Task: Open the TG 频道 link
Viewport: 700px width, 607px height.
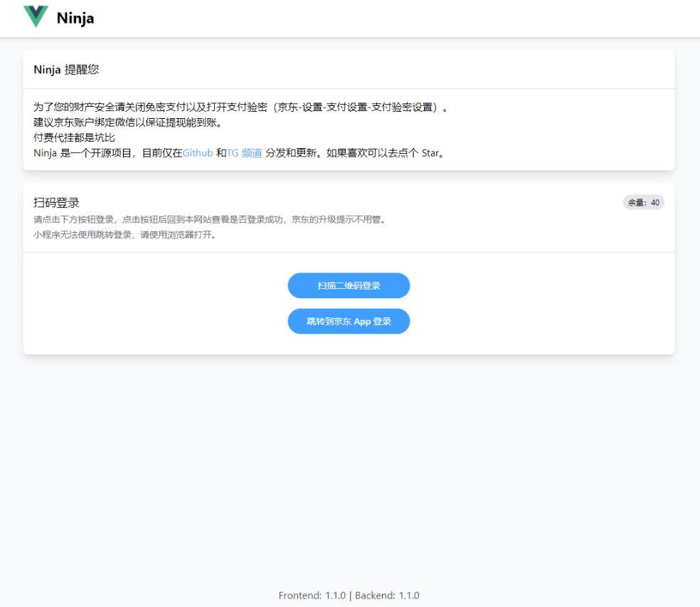Action: pos(244,153)
